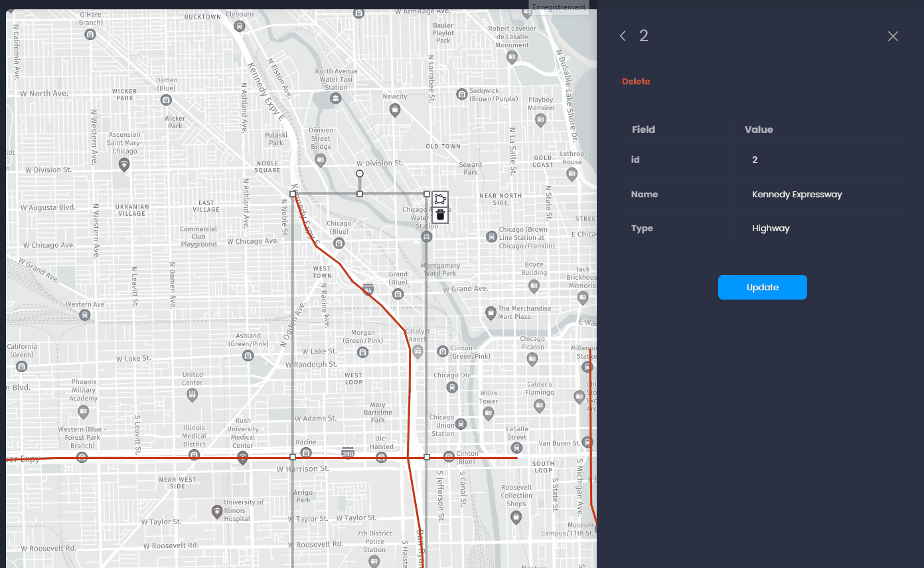Click the bottom-left selection handle near Racine
The height and width of the screenshot is (568, 924).
(293, 457)
